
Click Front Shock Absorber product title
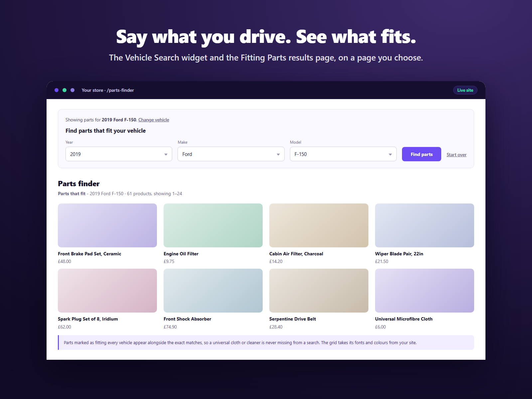[187, 319]
